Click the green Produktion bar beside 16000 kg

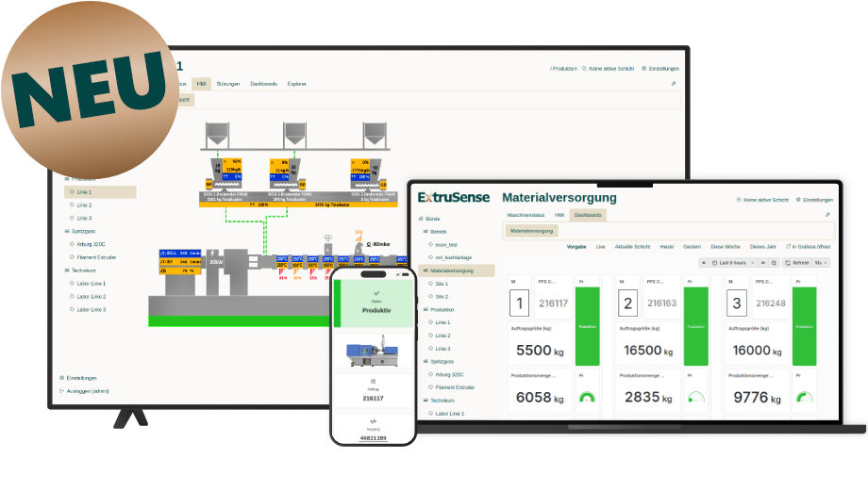[805, 326]
